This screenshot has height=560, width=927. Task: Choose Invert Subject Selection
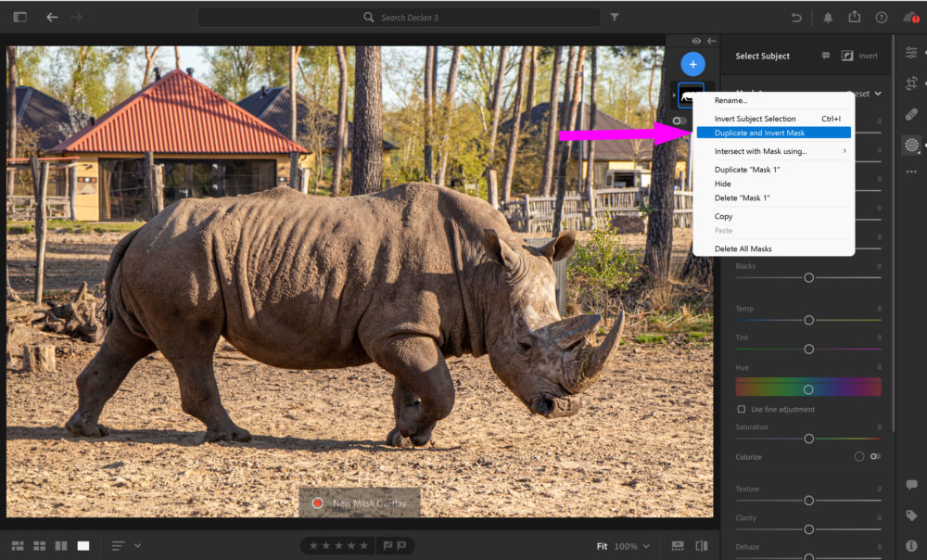coord(773,119)
